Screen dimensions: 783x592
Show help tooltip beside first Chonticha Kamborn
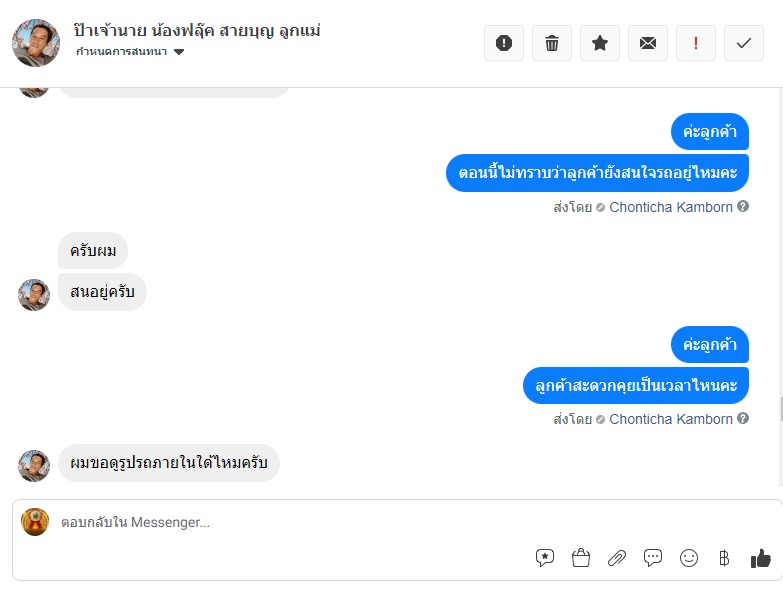pyautogui.click(x=743, y=206)
